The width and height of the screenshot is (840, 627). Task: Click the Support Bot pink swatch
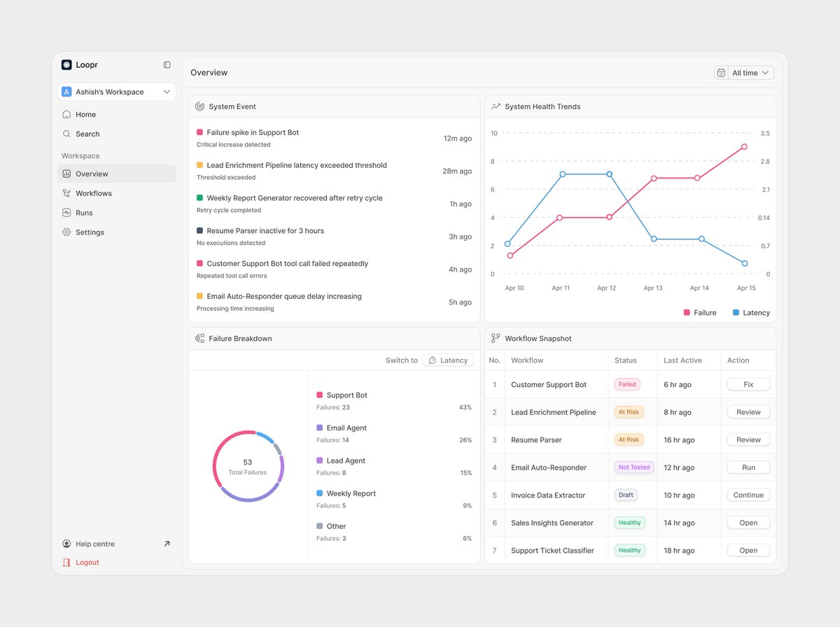point(320,395)
